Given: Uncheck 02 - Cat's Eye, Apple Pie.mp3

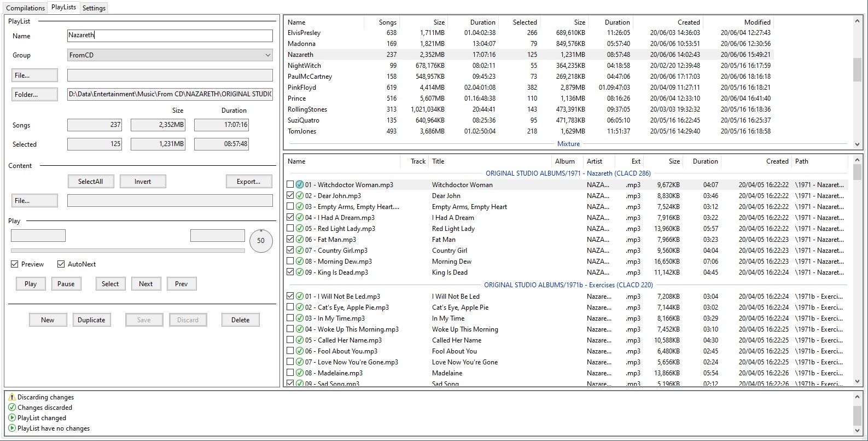Looking at the screenshot, I should 290,307.
